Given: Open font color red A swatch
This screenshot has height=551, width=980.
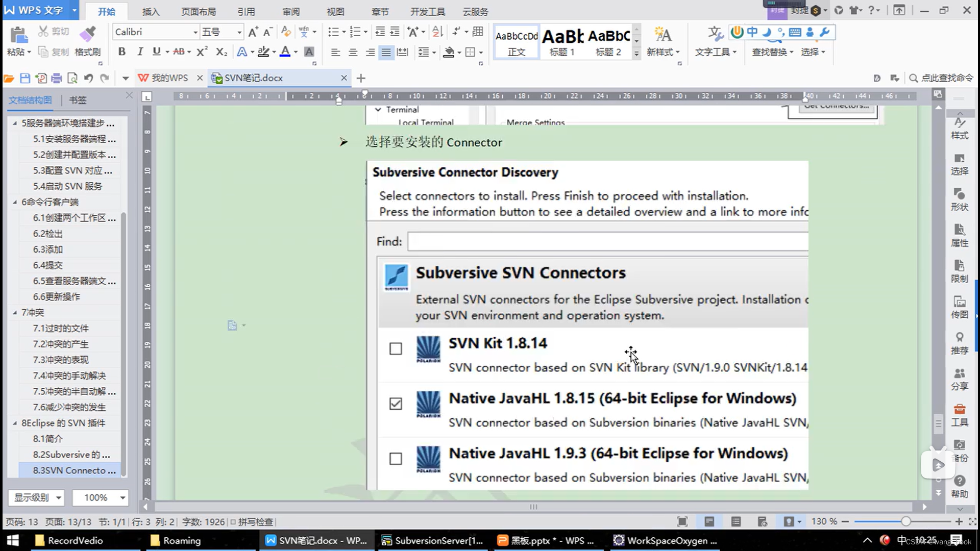Looking at the screenshot, I should coord(285,52).
